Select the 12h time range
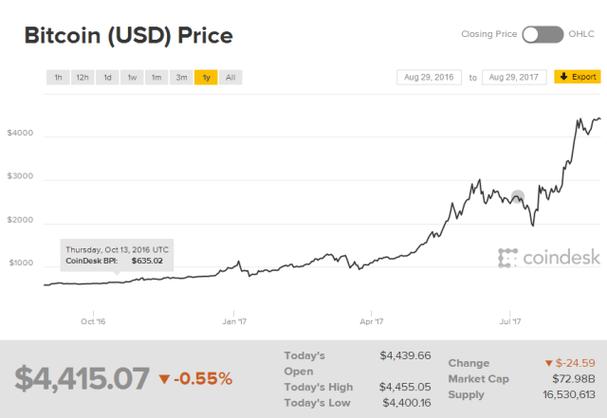Image resolution: width=607 pixels, height=418 pixels. [x=83, y=76]
